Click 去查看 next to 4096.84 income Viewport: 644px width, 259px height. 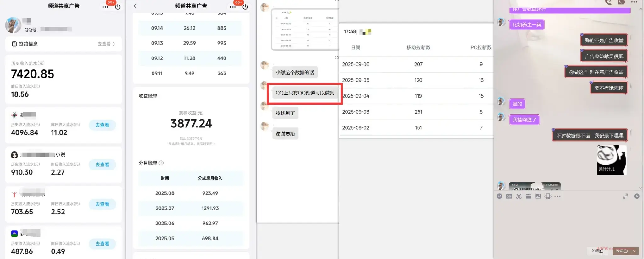click(102, 125)
